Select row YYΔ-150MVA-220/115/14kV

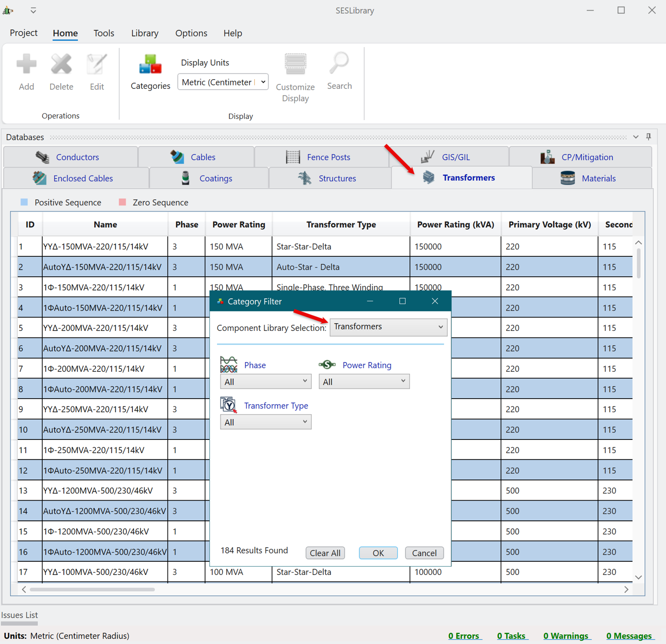(325, 246)
